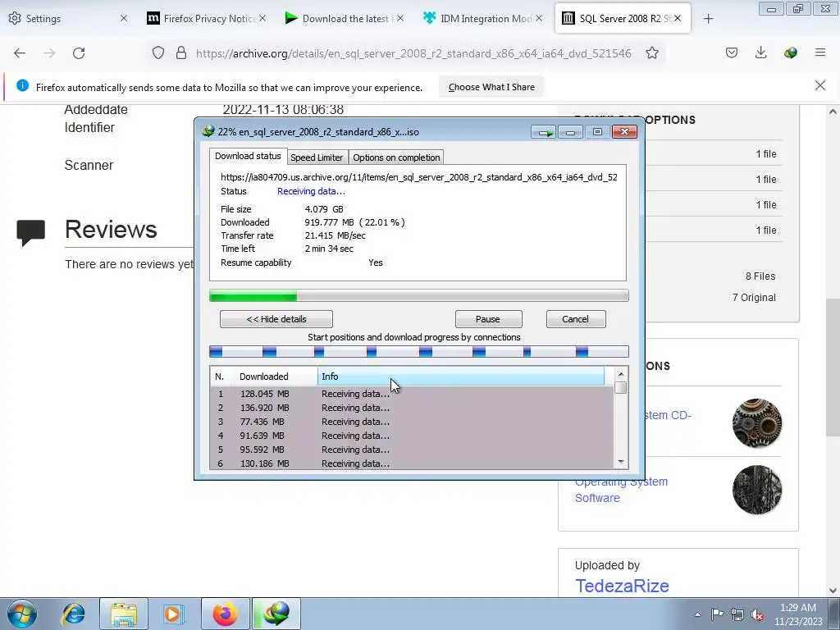Click the Downloaded column header
This screenshot has height=630, width=840.
coord(276,377)
